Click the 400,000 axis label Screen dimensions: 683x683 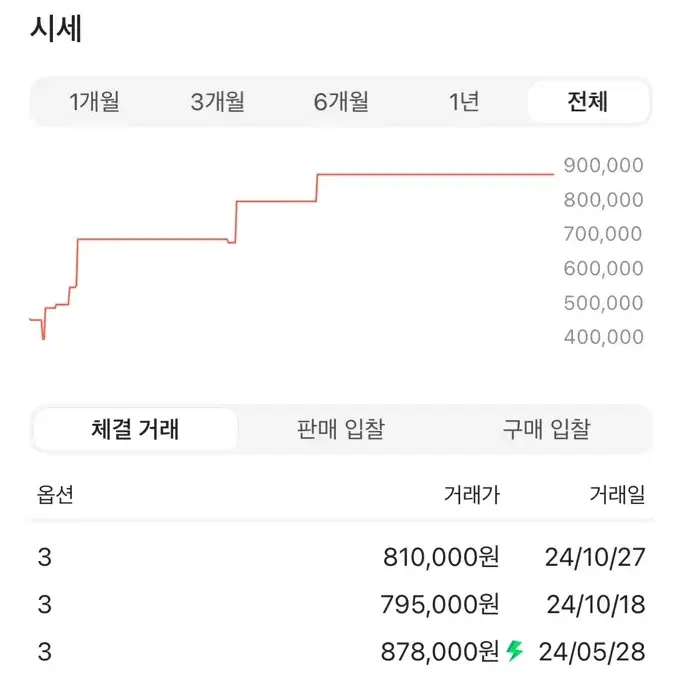[x=604, y=337]
